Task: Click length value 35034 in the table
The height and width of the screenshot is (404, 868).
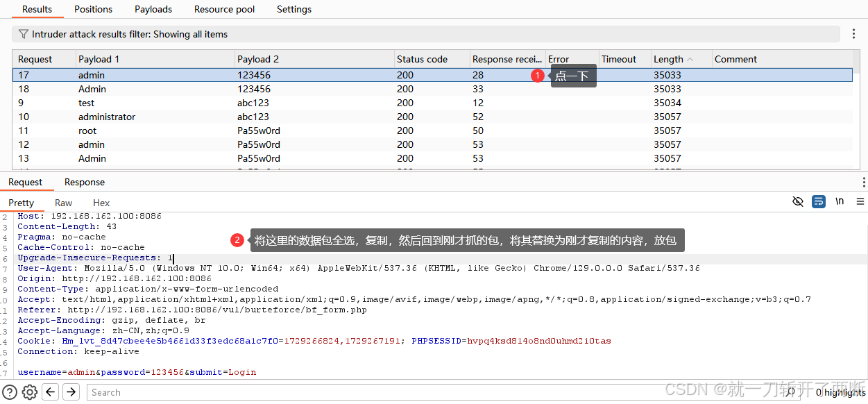Action: point(667,103)
